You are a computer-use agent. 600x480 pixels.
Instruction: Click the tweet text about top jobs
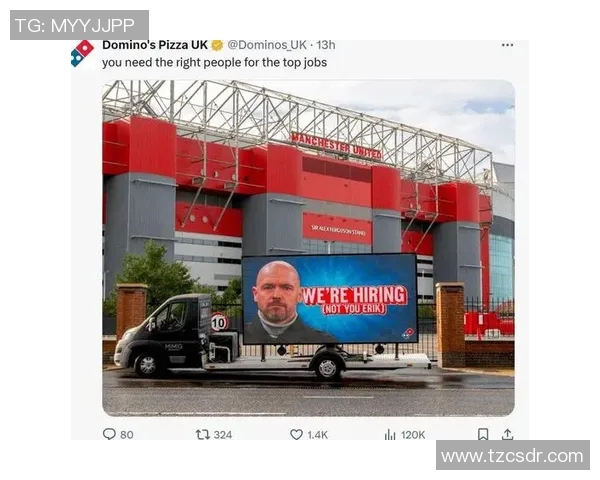point(214,62)
